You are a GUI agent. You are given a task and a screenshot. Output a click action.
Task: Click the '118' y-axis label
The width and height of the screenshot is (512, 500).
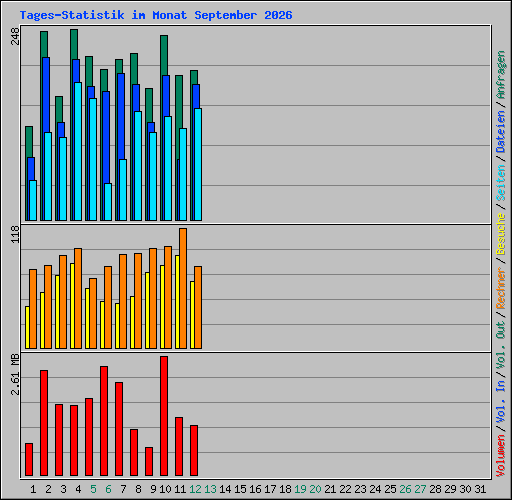[15, 234]
